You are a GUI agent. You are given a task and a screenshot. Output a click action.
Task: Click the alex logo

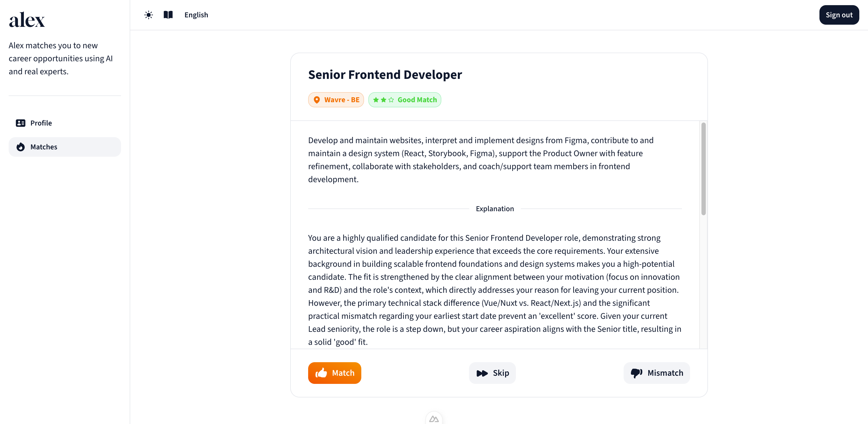coord(27,20)
